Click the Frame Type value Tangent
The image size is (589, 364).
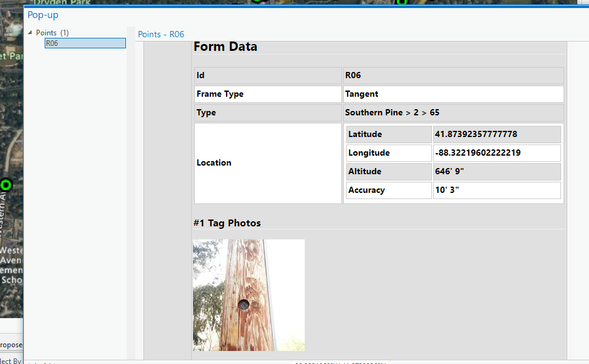(453, 94)
